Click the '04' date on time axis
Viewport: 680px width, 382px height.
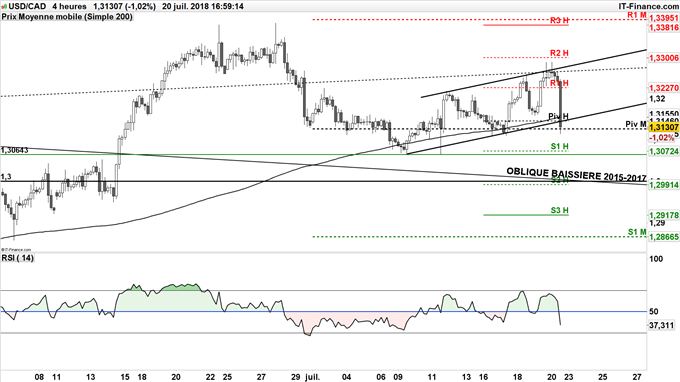[347, 377]
